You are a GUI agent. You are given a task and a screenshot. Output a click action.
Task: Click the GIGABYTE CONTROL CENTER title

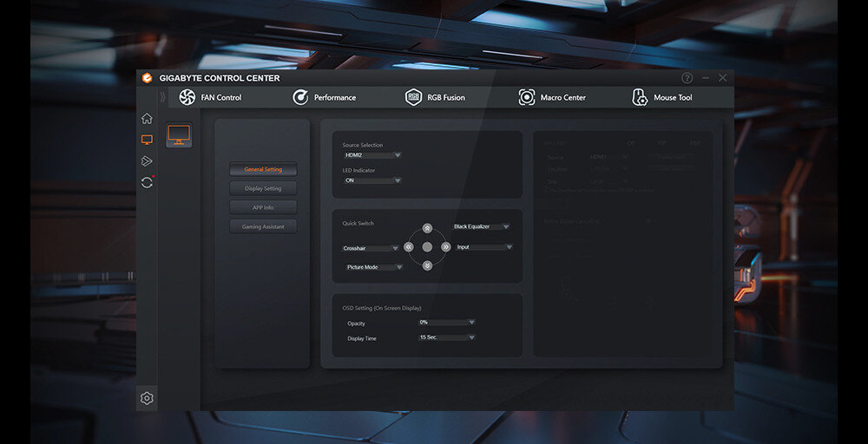click(220, 78)
